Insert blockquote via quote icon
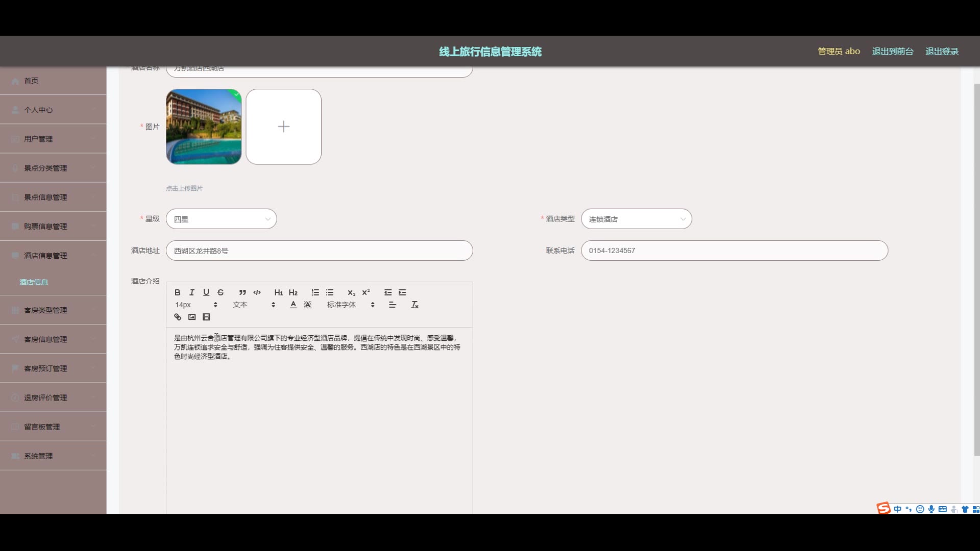980x551 pixels. click(242, 292)
